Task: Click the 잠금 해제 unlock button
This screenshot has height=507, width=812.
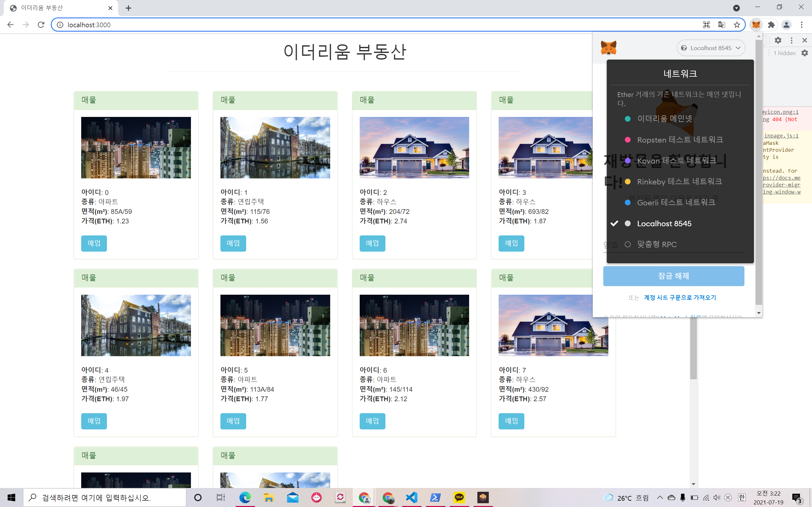Action: pos(673,276)
